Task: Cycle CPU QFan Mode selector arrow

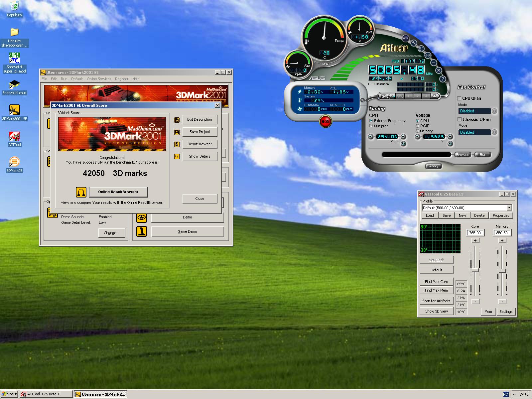Action: click(x=494, y=111)
